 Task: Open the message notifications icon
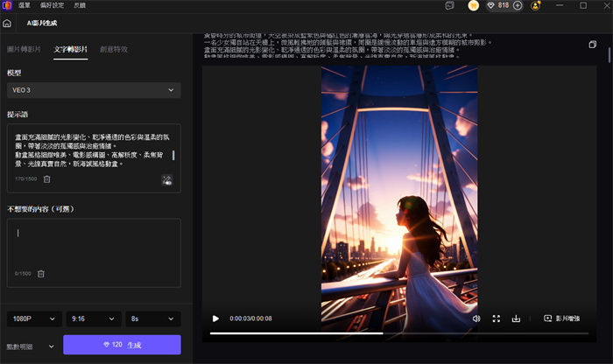449,5
